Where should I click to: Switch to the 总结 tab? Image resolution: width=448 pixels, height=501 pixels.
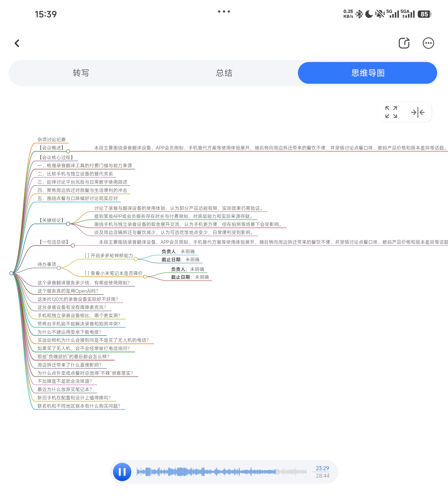click(x=224, y=73)
